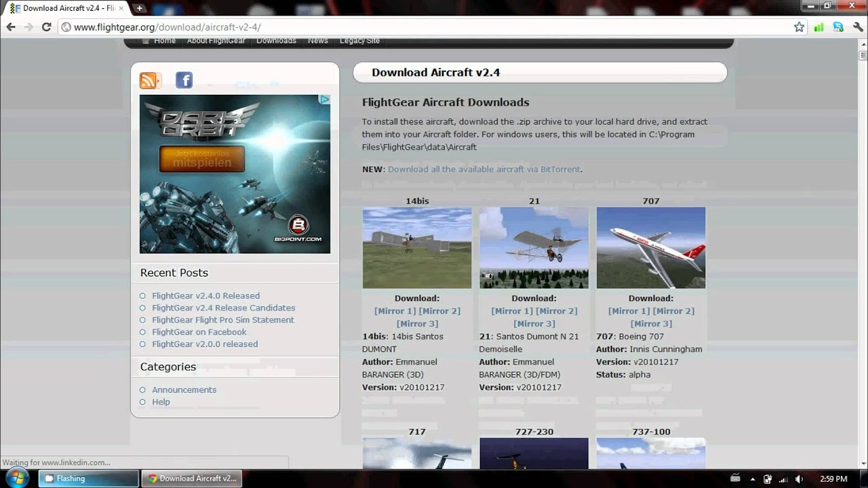Click the 717 aircraft thumbnail

tap(417, 453)
